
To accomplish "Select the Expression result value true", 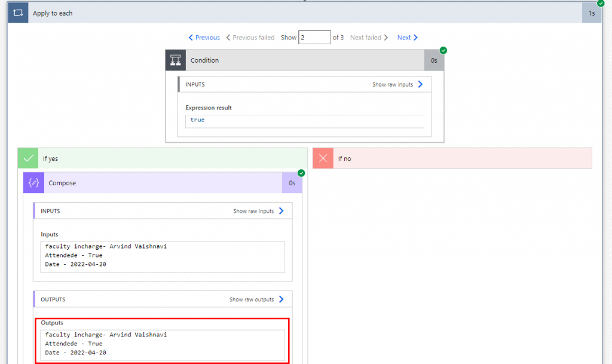I will pyautogui.click(x=197, y=120).
